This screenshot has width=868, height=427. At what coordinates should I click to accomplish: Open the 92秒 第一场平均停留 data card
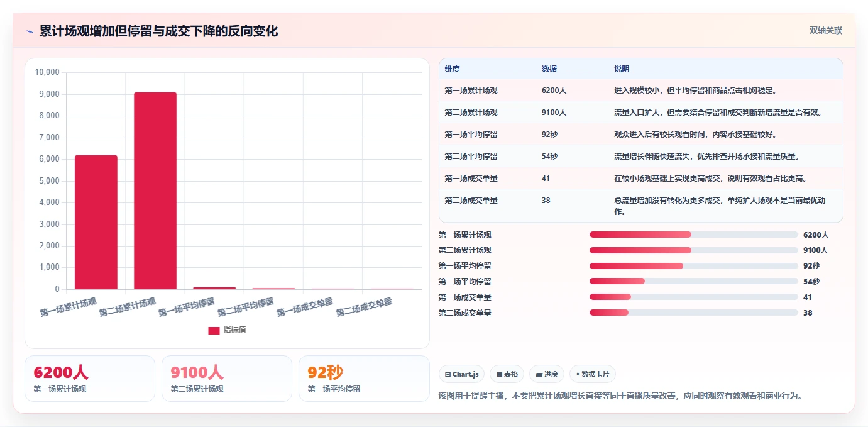pos(364,379)
